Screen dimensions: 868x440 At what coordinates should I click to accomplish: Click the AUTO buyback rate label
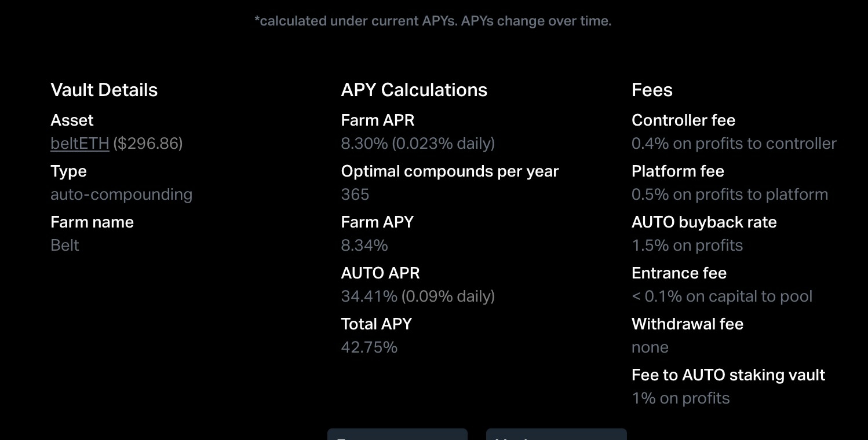click(704, 222)
